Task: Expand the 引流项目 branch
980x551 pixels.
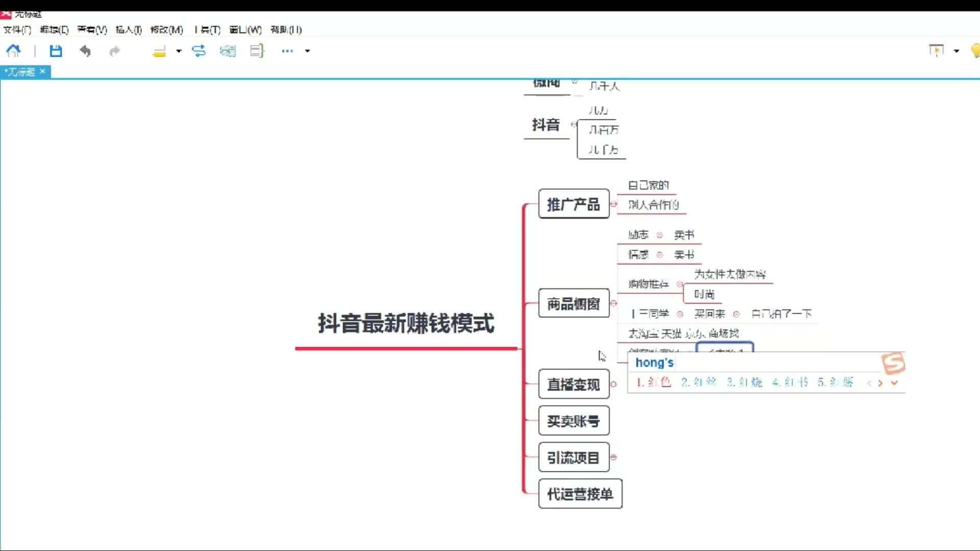Action: tap(614, 458)
